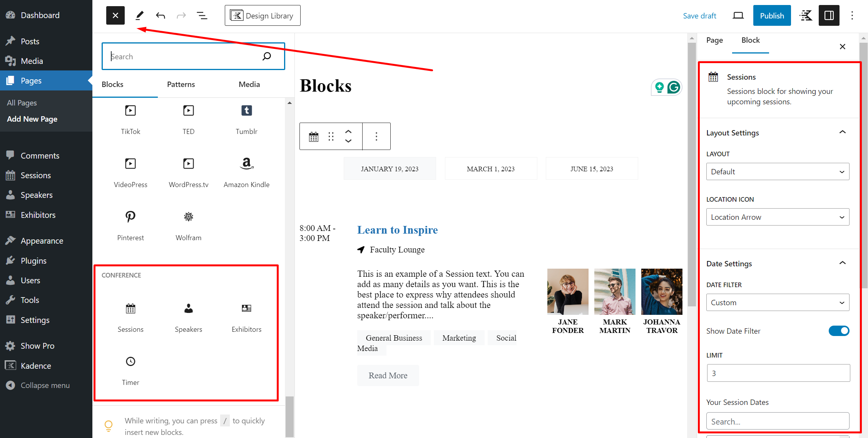Insert the Sessions conference block
868x438 pixels.
click(130, 318)
